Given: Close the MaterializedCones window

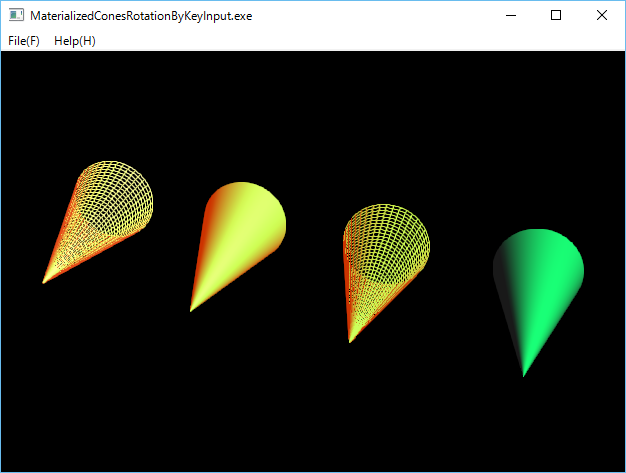Looking at the screenshot, I should coord(602,16).
